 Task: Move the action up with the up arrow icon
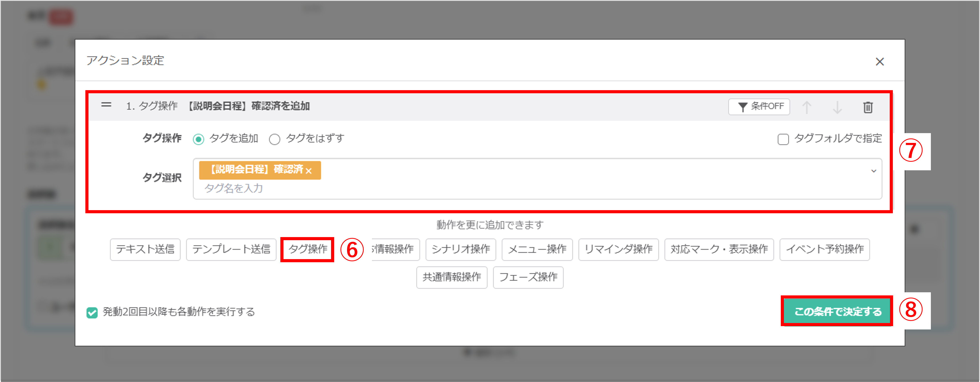(x=807, y=107)
